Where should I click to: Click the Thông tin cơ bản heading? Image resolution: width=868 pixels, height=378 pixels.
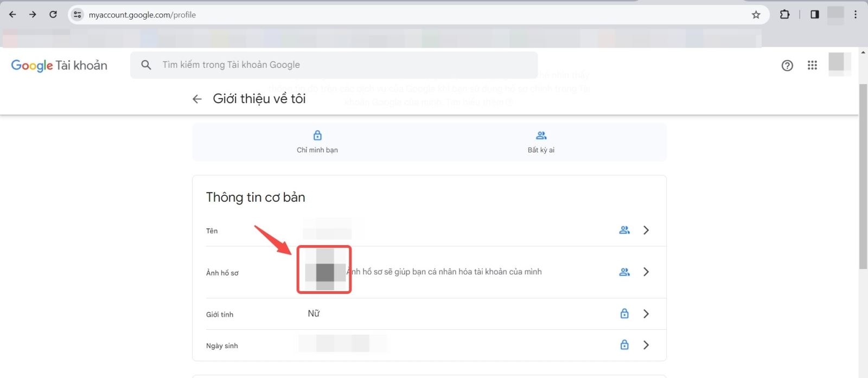point(256,197)
